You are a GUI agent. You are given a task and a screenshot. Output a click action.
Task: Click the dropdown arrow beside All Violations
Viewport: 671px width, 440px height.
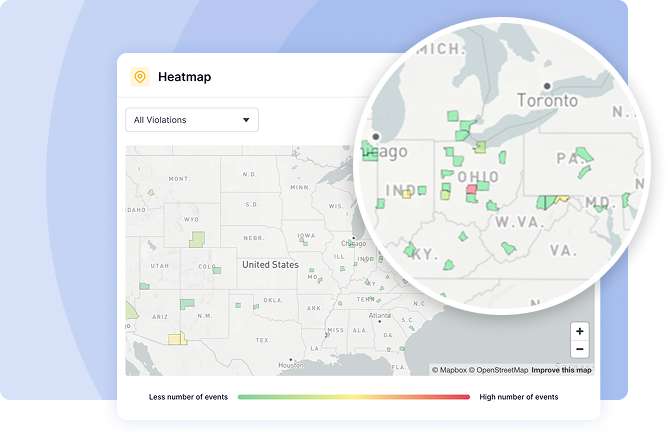tap(246, 120)
